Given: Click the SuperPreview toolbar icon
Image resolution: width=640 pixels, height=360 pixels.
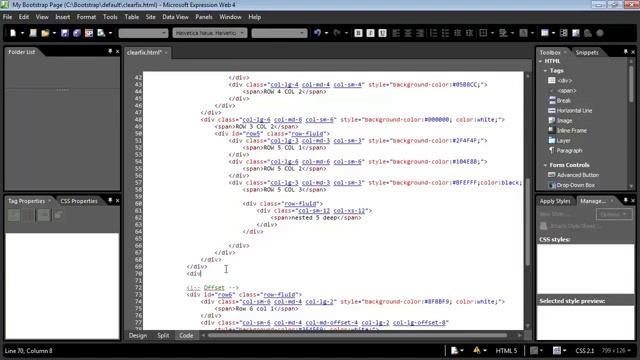Looking at the screenshot, I should point(89,33).
